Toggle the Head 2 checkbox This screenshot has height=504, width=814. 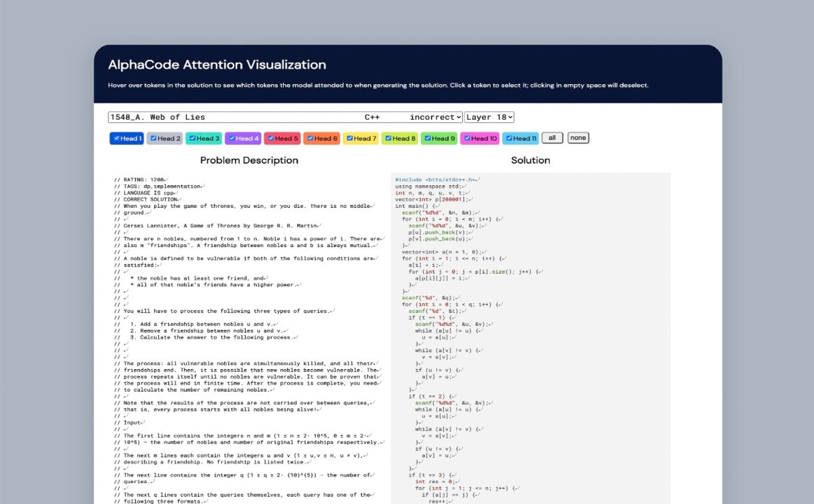(153, 138)
